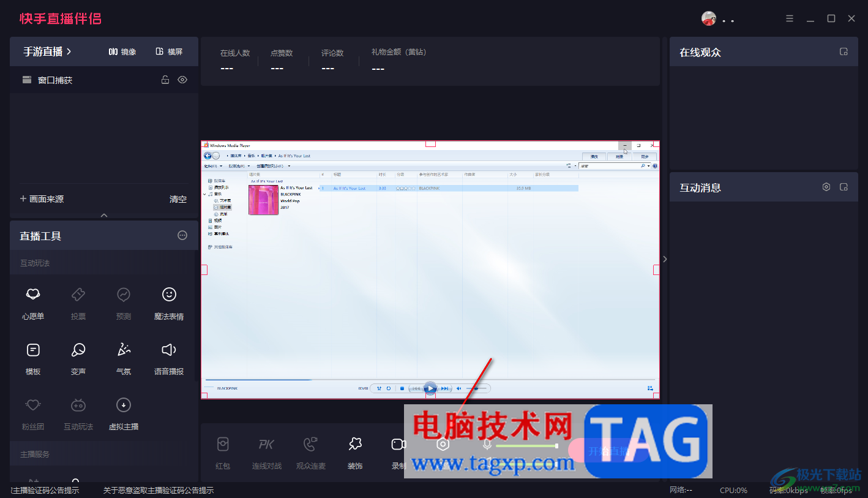Click the user profile avatar
The height and width of the screenshot is (498, 868).
pyautogui.click(x=709, y=18)
